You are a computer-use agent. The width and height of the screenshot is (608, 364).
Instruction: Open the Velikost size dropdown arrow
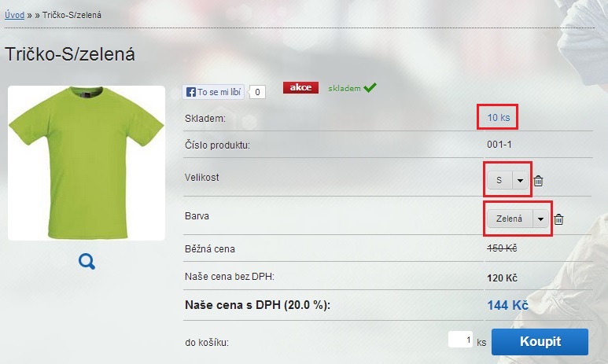coord(521,180)
